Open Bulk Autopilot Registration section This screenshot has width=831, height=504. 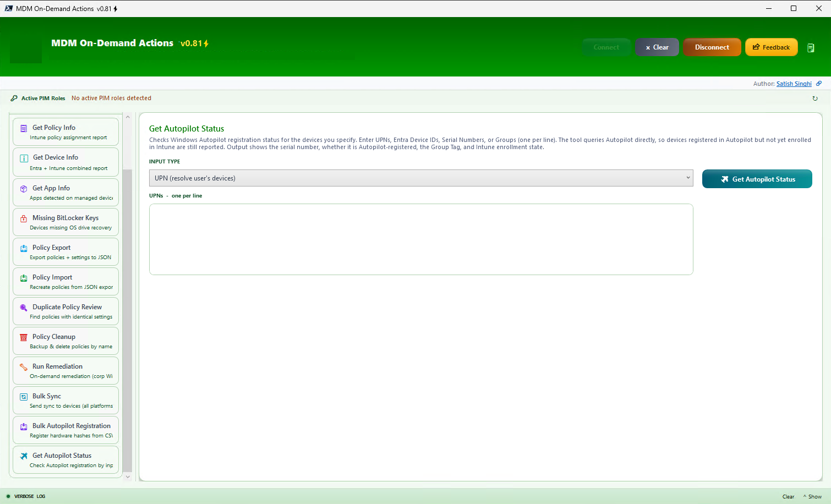(65, 430)
